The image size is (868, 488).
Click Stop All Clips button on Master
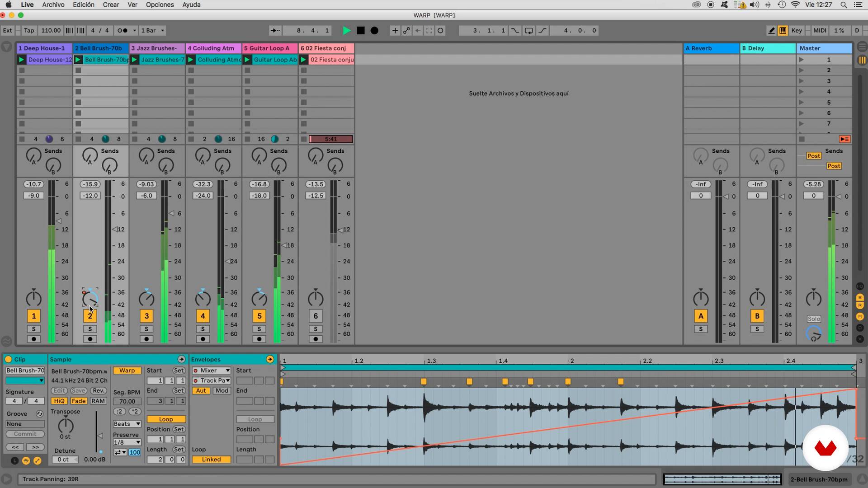pyautogui.click(x=802, y=139)
